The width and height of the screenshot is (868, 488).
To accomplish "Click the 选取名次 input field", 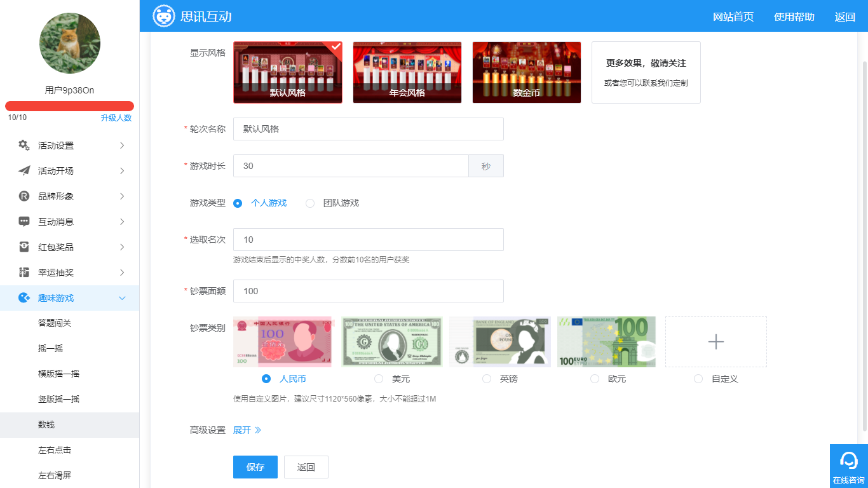I will 369,240.
